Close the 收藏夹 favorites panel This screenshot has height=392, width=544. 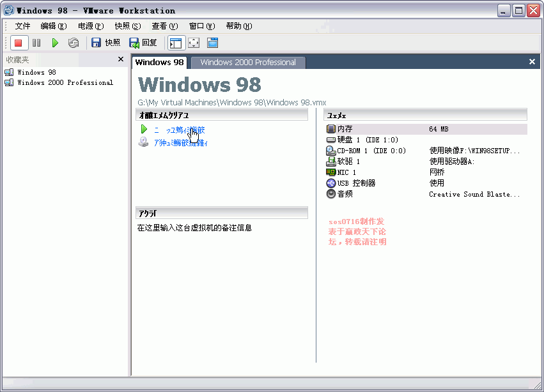point(121,59)
